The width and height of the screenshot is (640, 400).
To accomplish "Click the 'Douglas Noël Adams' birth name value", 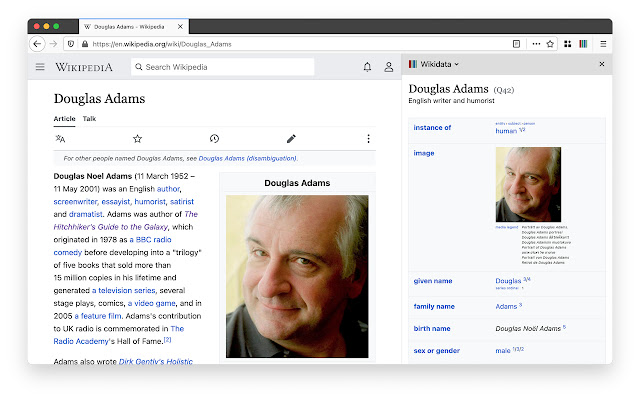I will (x=528, y=329).
